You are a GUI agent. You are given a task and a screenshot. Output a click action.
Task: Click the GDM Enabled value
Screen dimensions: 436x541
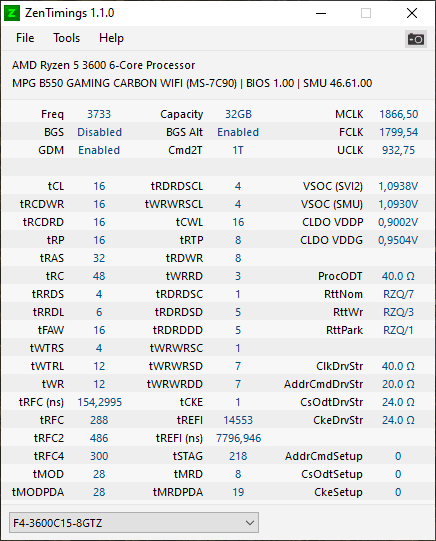coord(99,150)
